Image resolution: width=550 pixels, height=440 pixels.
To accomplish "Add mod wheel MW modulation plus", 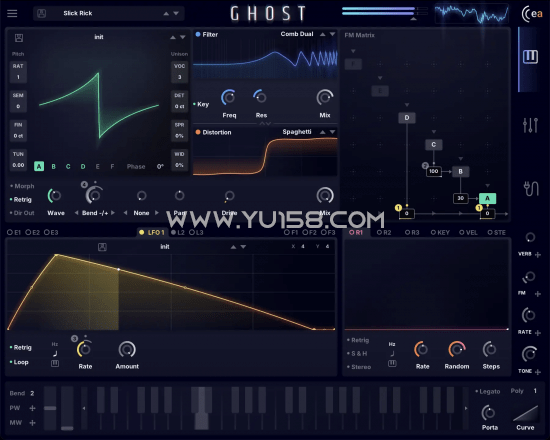I will click(33, 423).
